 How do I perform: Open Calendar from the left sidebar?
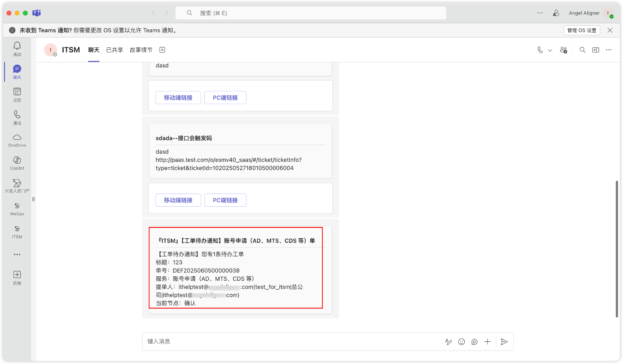(17, 94)
